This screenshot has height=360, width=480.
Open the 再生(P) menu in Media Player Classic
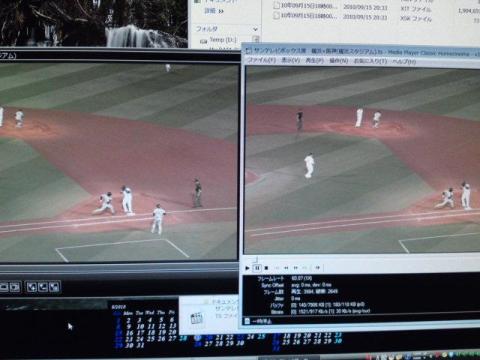point(315,61)
